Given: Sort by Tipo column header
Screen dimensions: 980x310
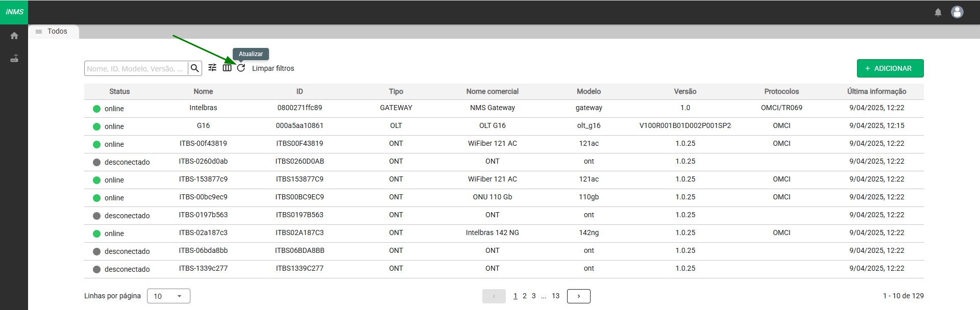Looking at the screenshot, I should coord(396,92).
